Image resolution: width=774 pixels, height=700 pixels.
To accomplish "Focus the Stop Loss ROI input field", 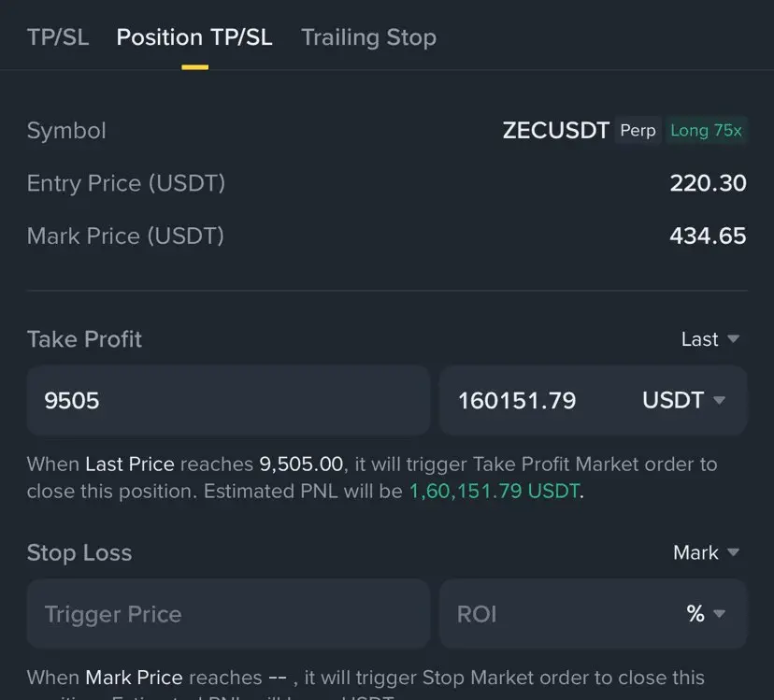I will pyautogui.click(x=552, y=614).
